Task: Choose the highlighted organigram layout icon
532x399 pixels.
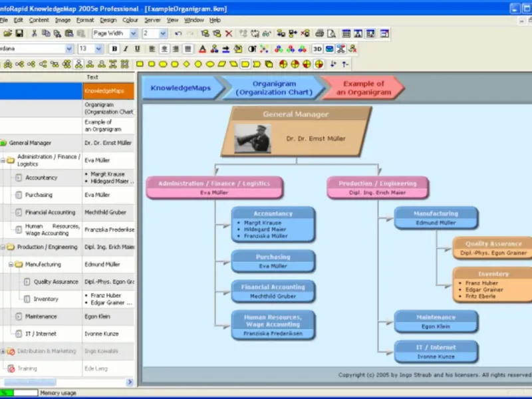Action: 78,64
